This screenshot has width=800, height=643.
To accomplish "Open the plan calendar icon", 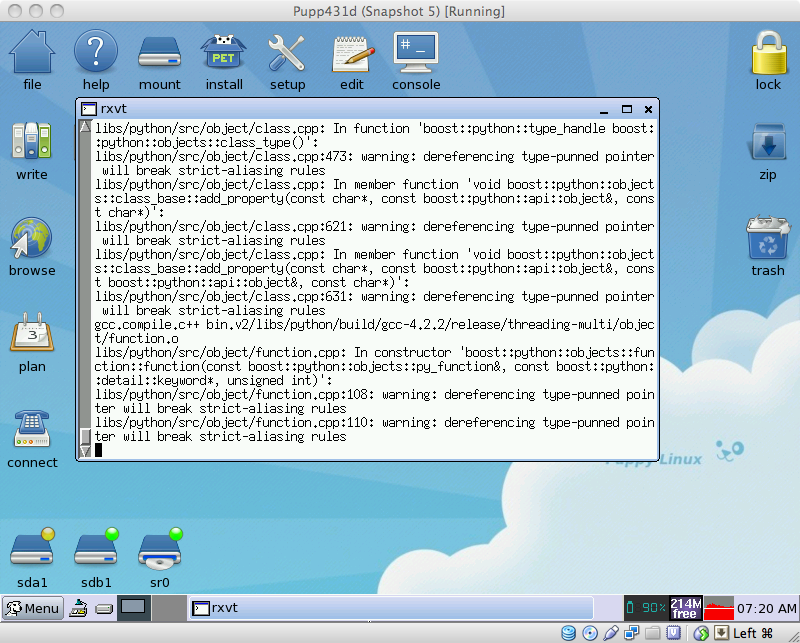I will coord(32,335).
